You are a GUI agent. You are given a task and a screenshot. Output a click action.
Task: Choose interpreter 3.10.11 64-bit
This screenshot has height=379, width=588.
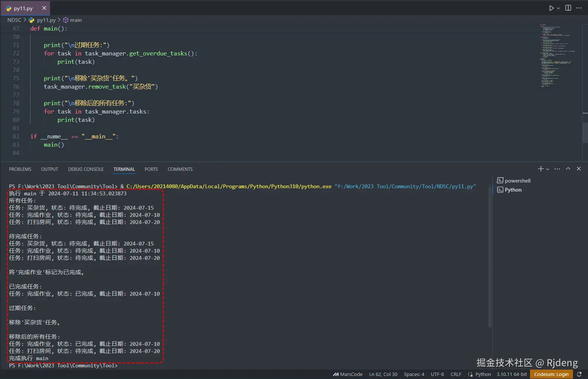(512, 374)
